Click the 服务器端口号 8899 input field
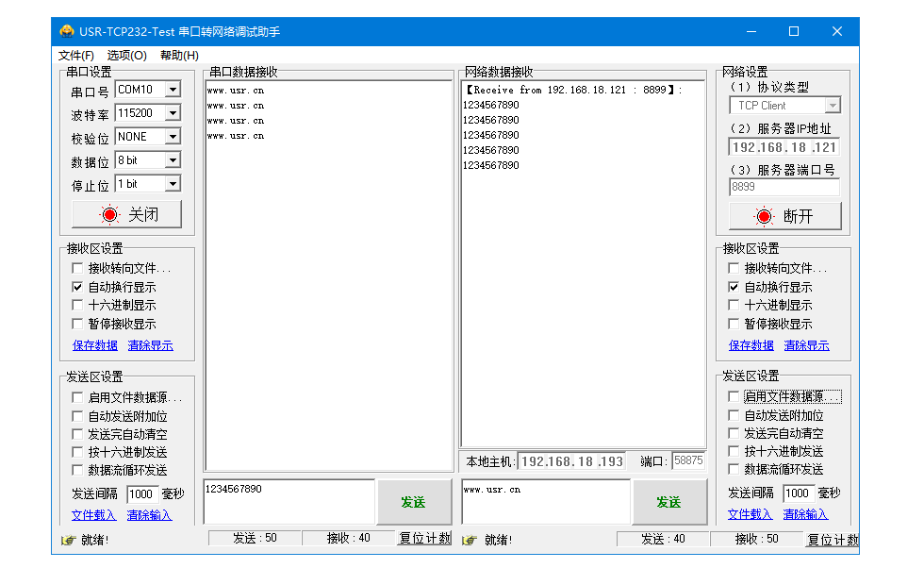 coord(784,187)
